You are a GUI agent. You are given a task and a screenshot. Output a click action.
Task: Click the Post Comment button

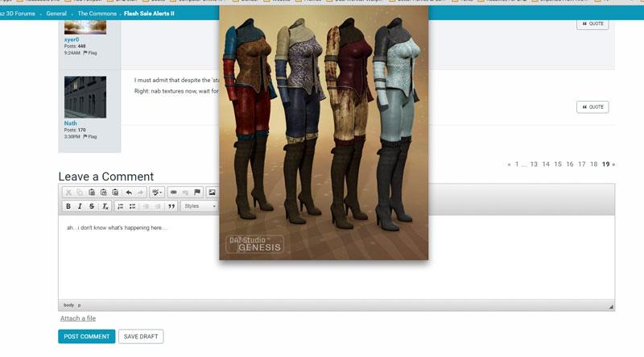[87, 336]
